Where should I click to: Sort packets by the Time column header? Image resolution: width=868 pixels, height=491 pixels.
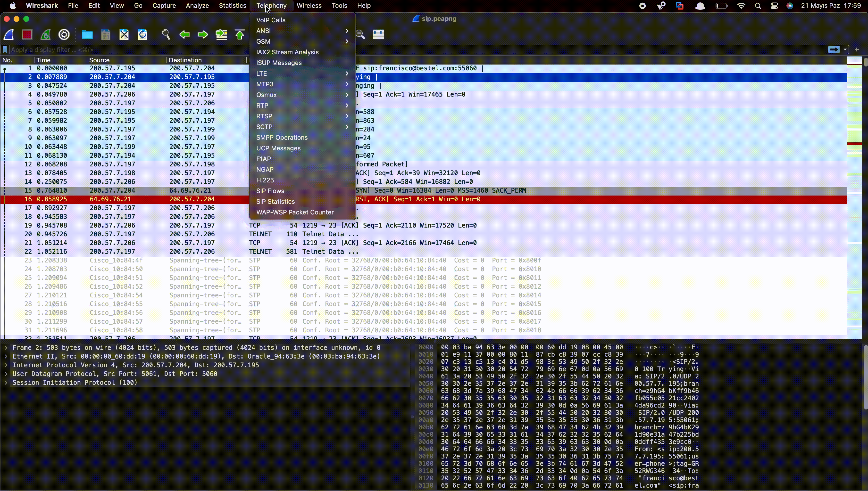click(x=61, y=60)
